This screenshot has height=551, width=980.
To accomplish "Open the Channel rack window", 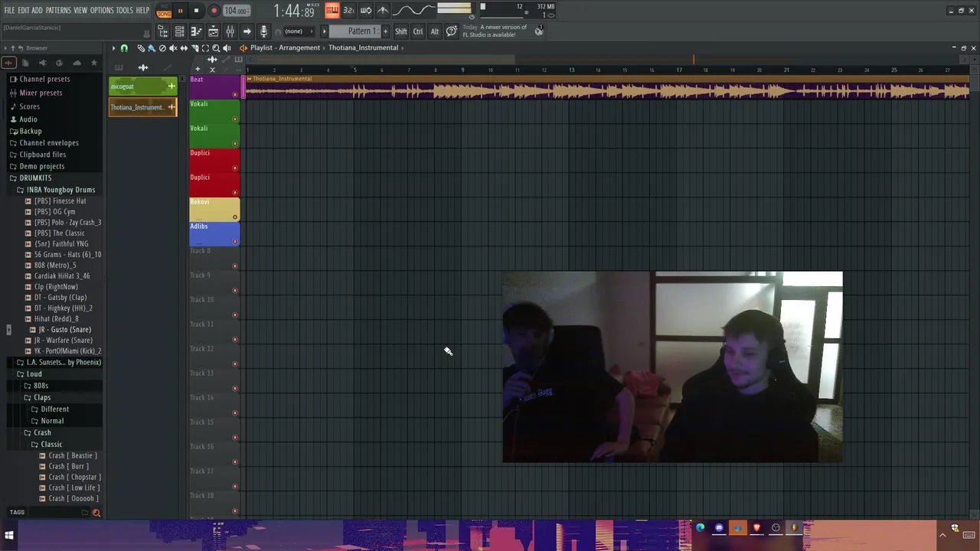I will coord(179,31).
